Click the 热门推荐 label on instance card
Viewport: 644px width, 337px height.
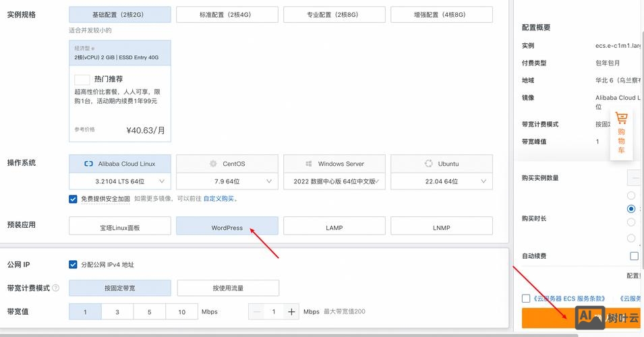[x=109, y=79]
